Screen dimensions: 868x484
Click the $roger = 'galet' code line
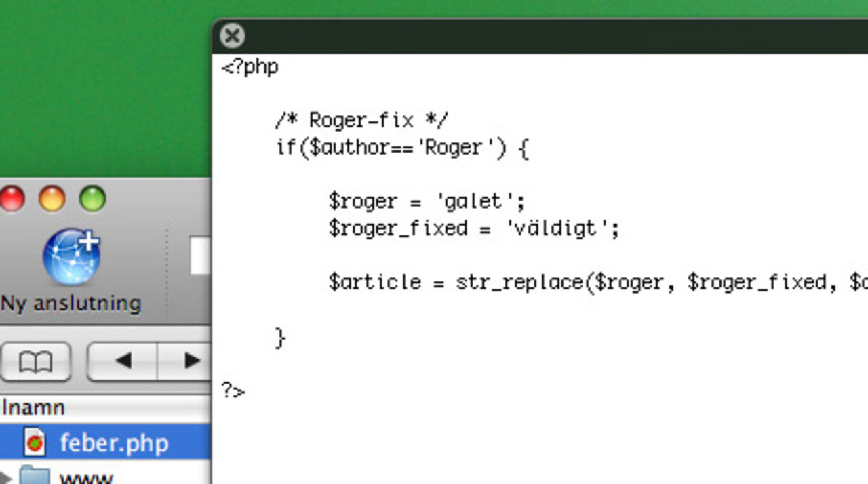click(427, 201)
